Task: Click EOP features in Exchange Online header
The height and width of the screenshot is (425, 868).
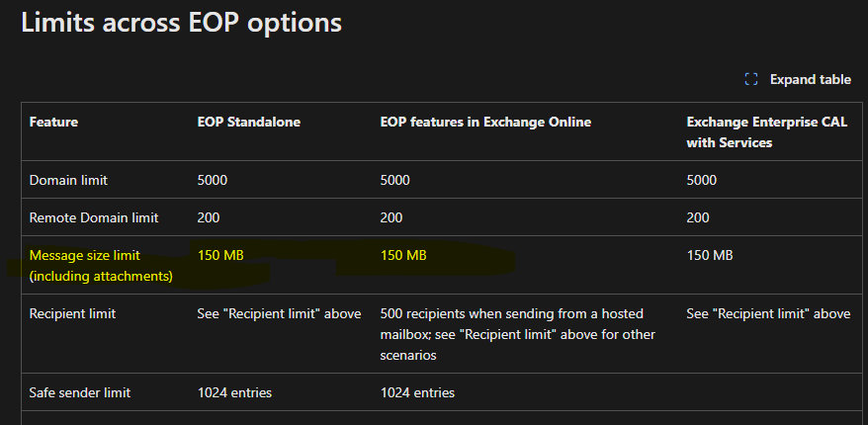Action: coord(485,123)
